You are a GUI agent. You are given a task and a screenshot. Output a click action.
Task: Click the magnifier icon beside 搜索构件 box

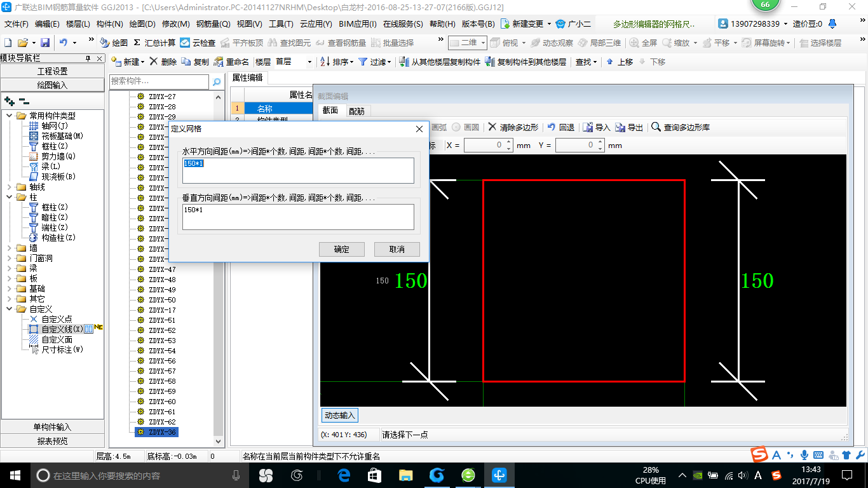[x=217, y=82]
